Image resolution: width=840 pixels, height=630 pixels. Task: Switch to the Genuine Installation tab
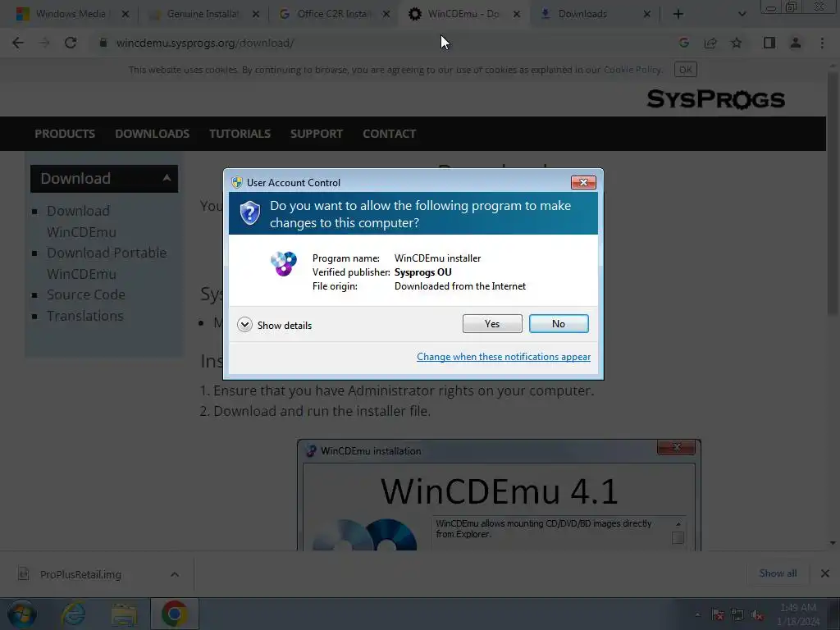(x=202, y=14)
